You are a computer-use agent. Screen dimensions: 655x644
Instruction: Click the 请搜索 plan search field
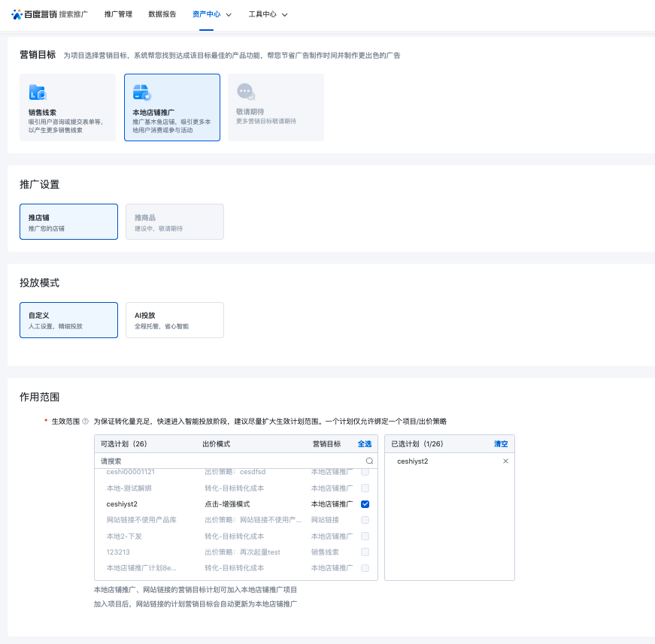226,461
